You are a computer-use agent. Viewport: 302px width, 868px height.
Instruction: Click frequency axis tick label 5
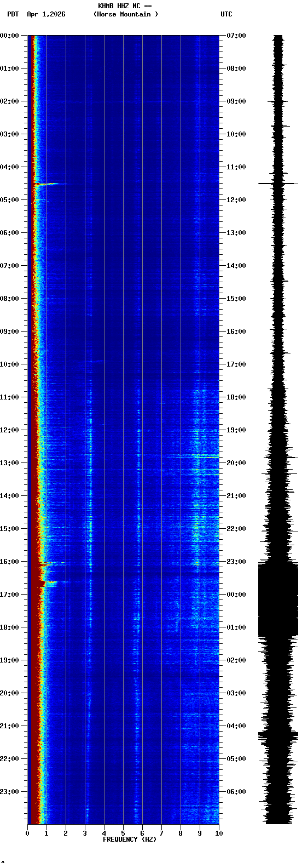123,833
